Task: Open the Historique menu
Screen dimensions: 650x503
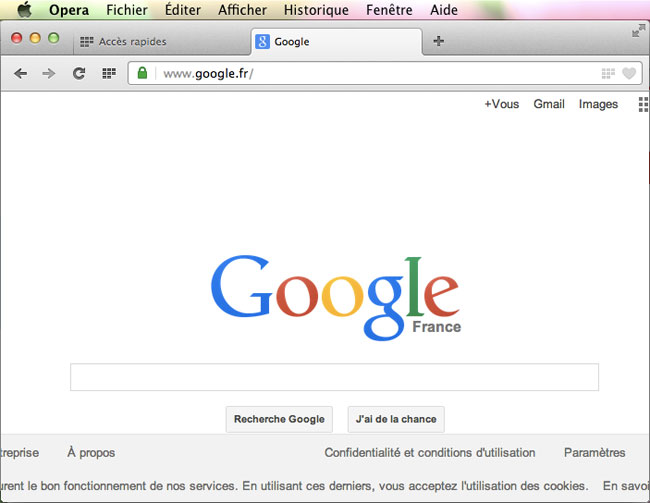Action: [316, 10]
